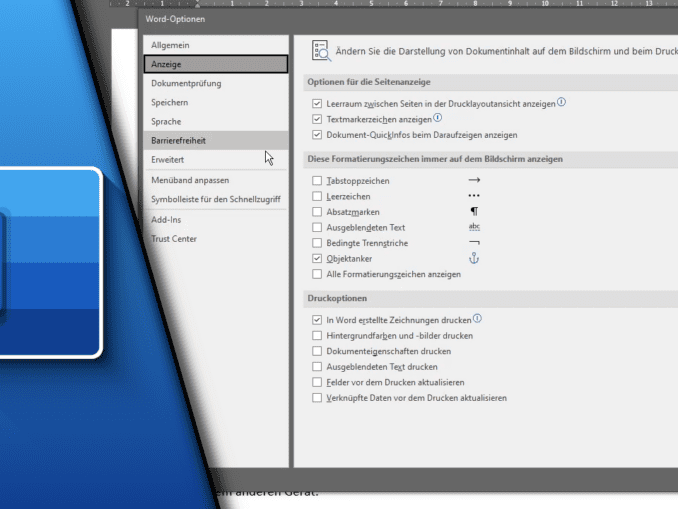The width and height of the screenshot is (678, 509).
Task: Click the abc symbol for Ausgeblendeten Text
Action: (474, 227)
